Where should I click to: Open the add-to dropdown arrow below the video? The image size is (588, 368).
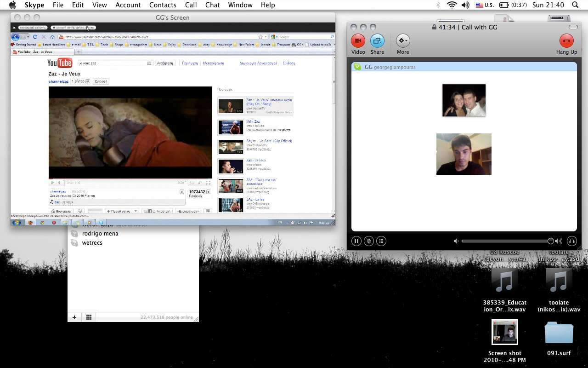tap(136, 211)
